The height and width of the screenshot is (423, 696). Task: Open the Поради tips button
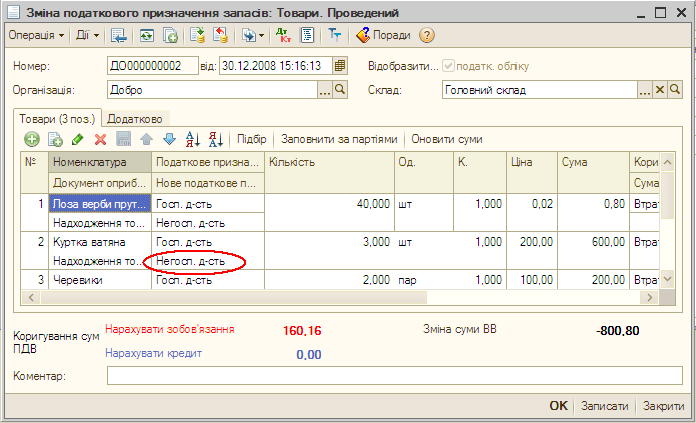(x=383, y=35)
